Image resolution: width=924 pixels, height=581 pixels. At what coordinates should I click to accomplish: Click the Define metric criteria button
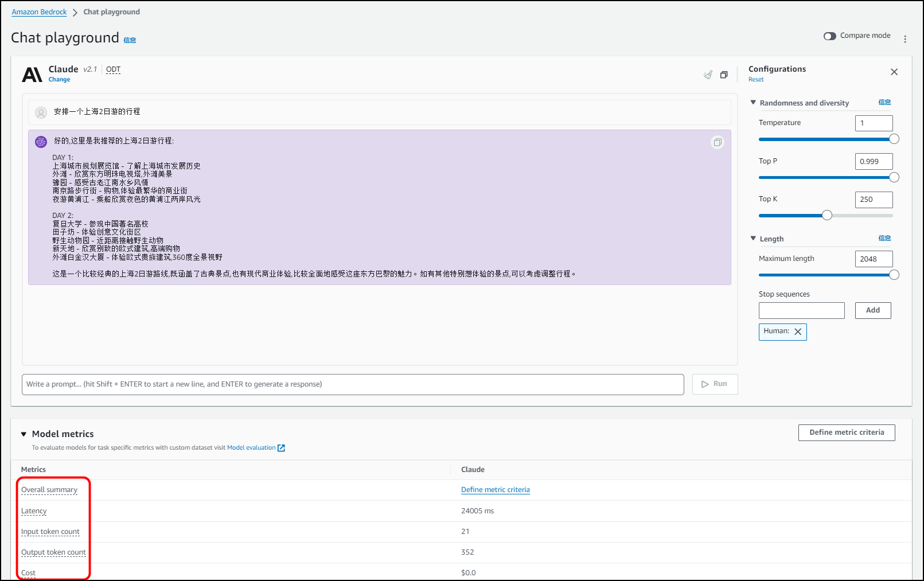pyautogui.click(x=847, y=432)
